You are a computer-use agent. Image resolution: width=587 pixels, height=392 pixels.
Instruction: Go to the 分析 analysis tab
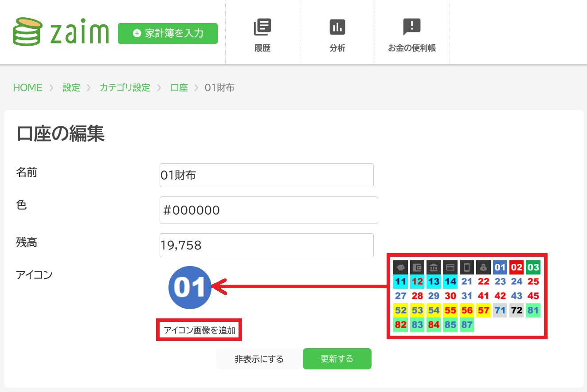click(x=337, y=35)
